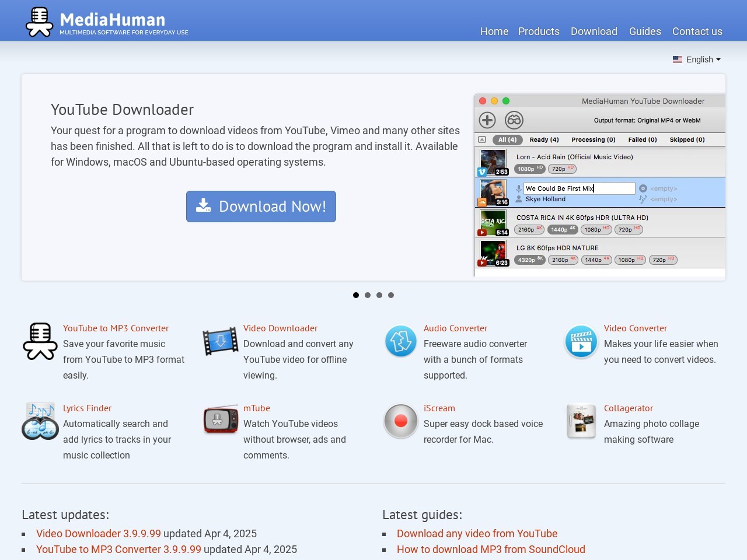Open the mTube link

tap(257, 408)
